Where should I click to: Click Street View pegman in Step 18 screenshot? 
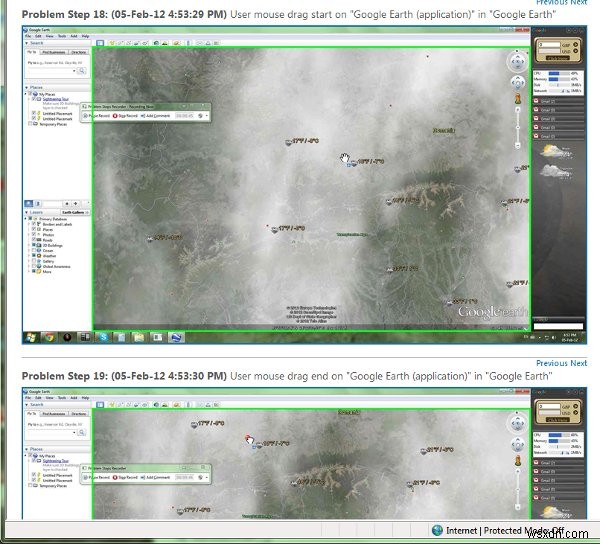[x=518, y=98]
